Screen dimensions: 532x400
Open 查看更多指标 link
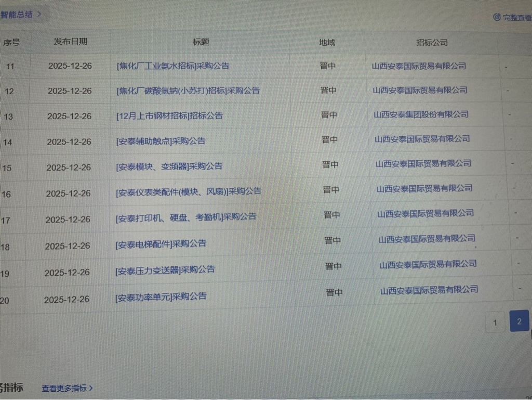[x=67, y=388]
